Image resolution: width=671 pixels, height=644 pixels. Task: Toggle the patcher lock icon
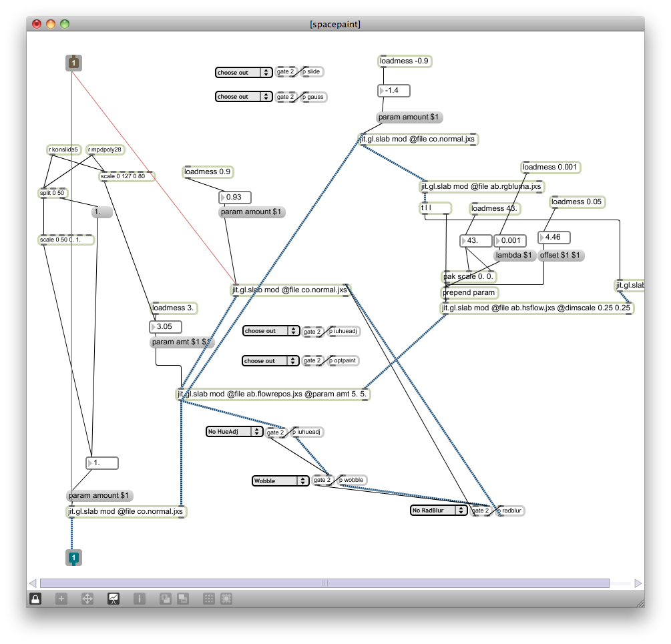pyautogui.click(x=35, y=599)
